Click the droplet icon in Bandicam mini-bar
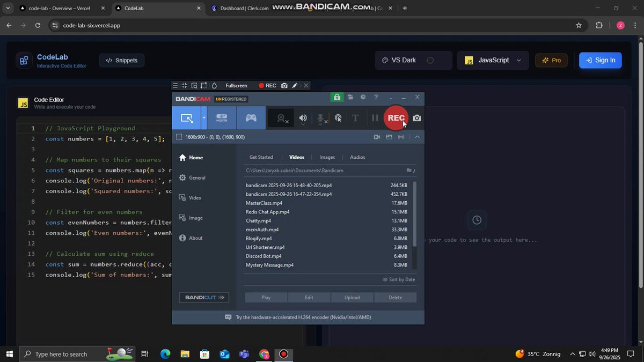This screenshot has width=644, height=362. tap(214, 86)
